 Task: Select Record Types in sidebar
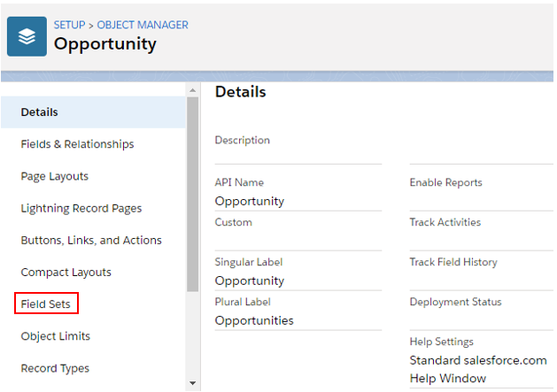point(55,368)
